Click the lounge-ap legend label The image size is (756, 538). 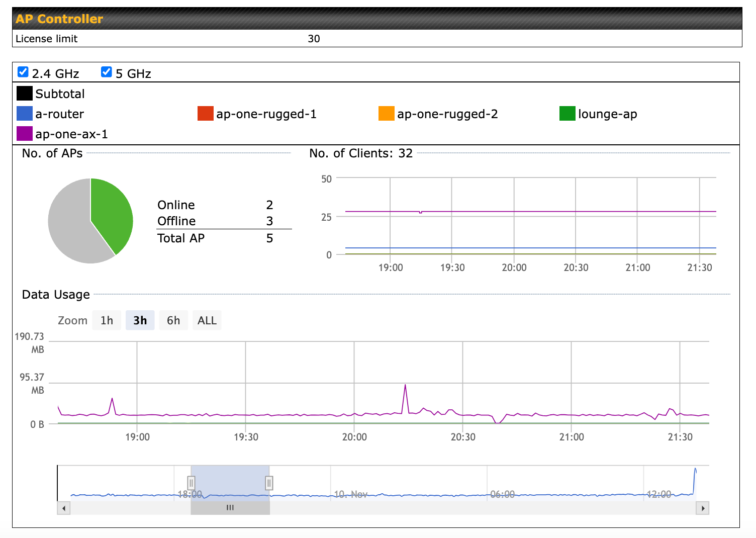pyautogui.click(x=608, y=114)
